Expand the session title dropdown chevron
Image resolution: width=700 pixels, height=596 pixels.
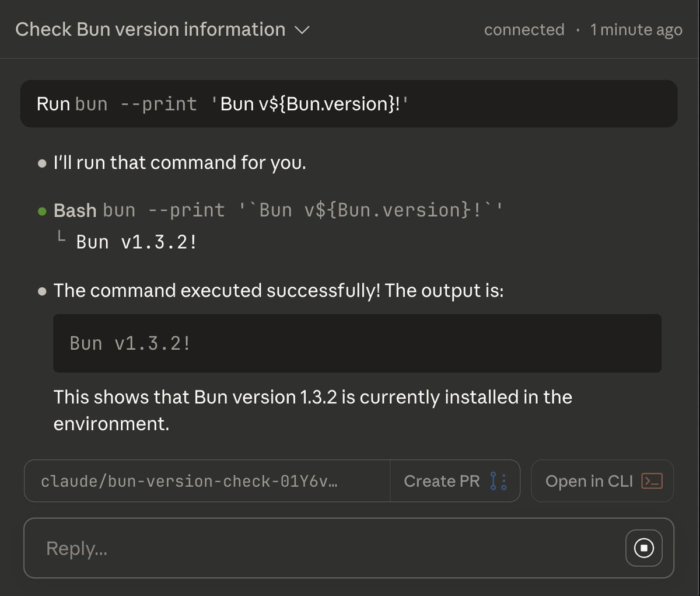pyautogui.click(x=302, y=30)
